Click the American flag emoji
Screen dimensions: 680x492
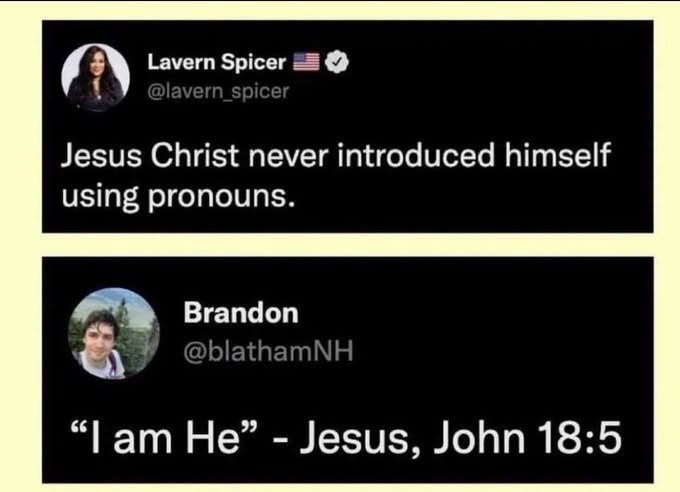[x=307, y=62]
